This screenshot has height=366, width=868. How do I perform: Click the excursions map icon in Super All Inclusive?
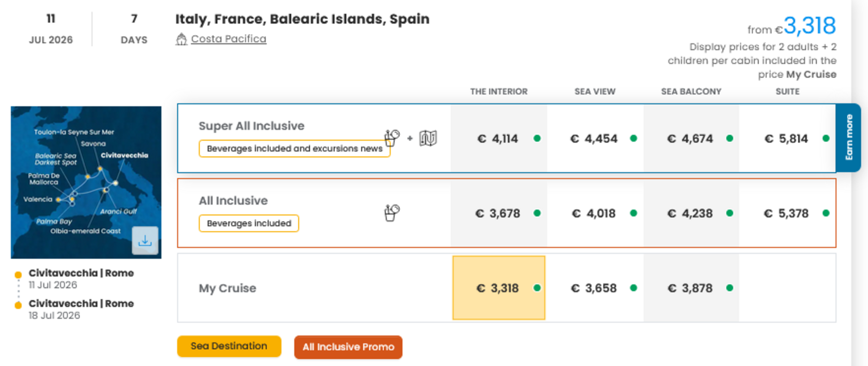tap(428, 138)
